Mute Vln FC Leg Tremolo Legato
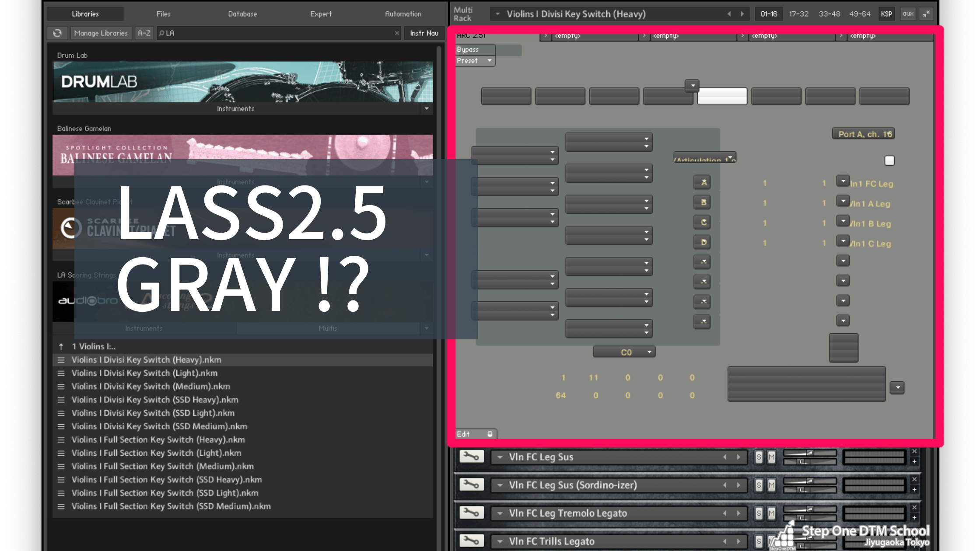Image resolution: width=980 pixels, height=551 pixels. tap(771, 513)
